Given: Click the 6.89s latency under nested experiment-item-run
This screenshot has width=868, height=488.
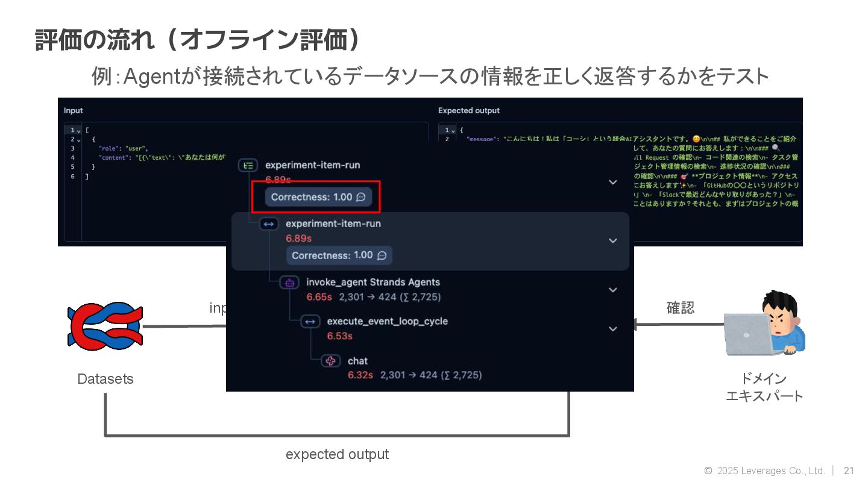Looking at the screenshot, I should pos(299,239).
